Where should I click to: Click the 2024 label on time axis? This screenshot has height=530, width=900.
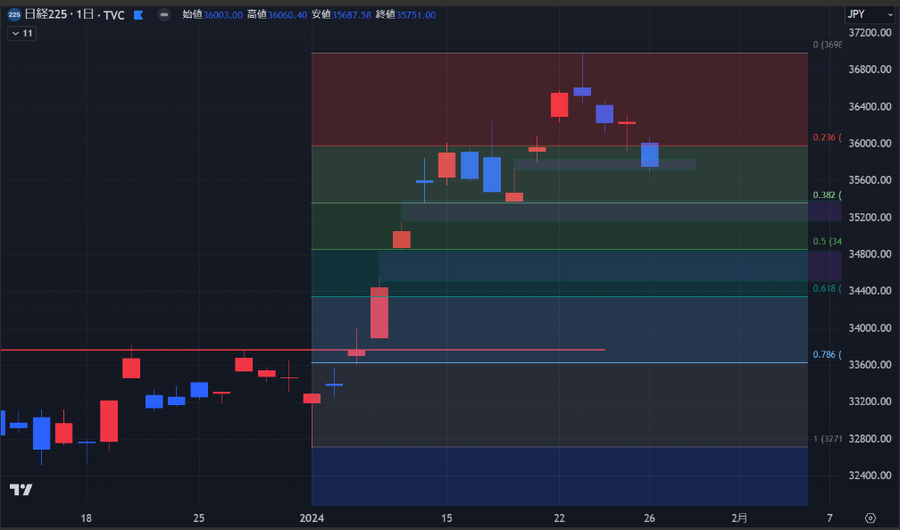[313, 517]
